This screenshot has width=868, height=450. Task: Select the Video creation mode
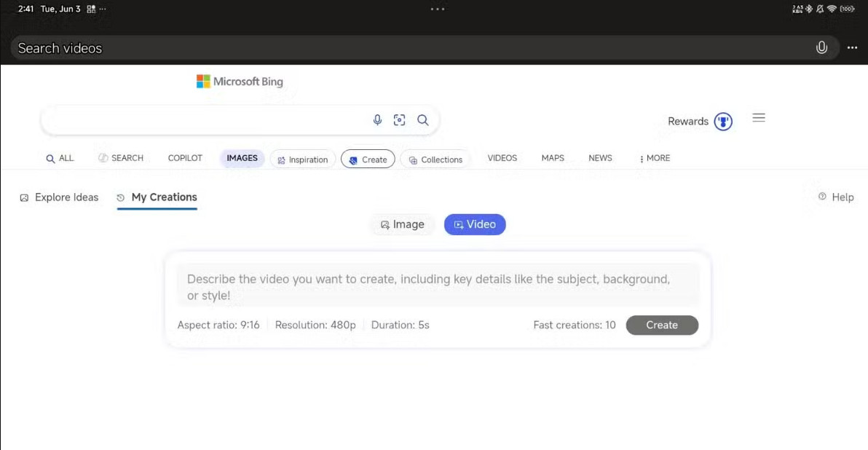[x=474, y=224]
